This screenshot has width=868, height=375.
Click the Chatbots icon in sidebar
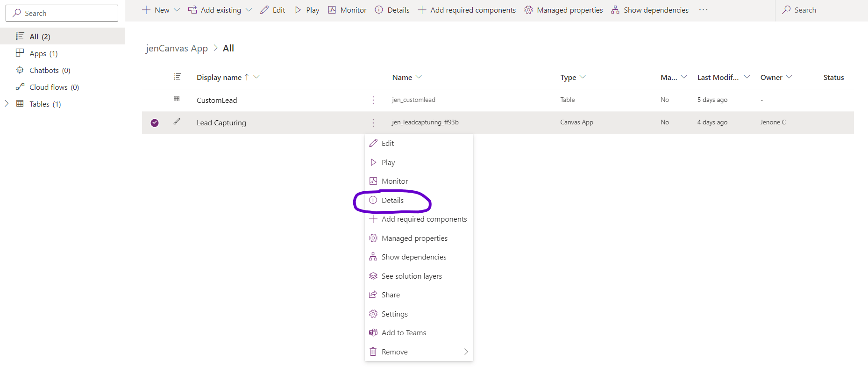click(20, 70)
